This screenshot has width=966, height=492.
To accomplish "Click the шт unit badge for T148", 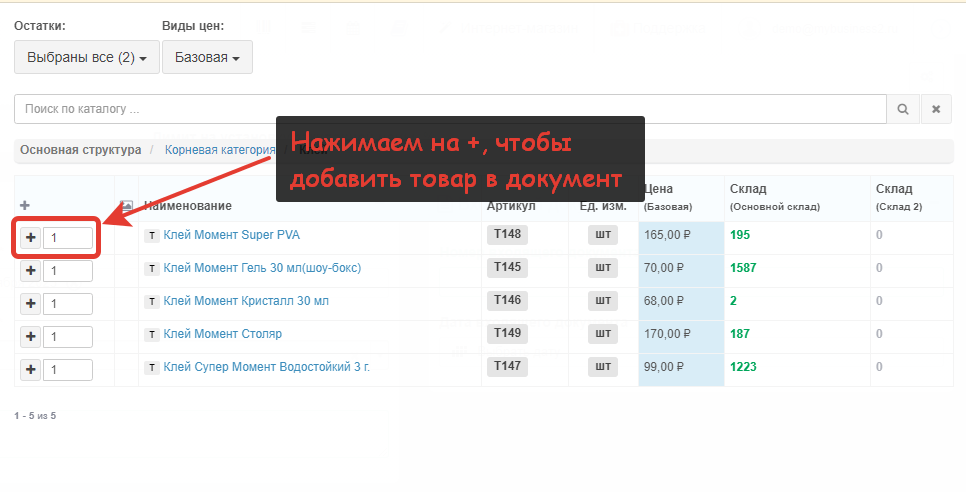I will click(603, 235).
